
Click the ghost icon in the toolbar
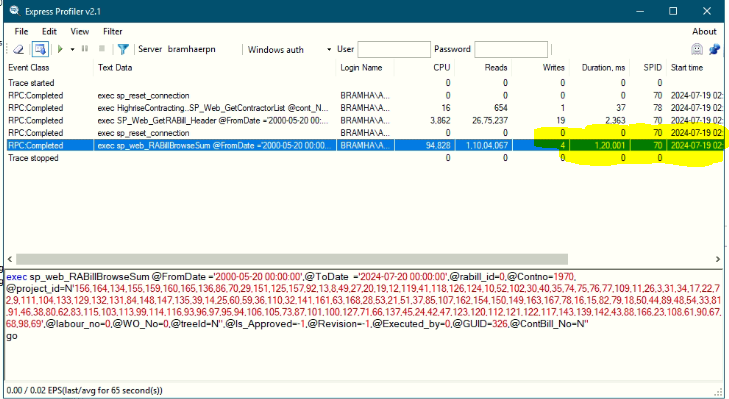point(696,49)
